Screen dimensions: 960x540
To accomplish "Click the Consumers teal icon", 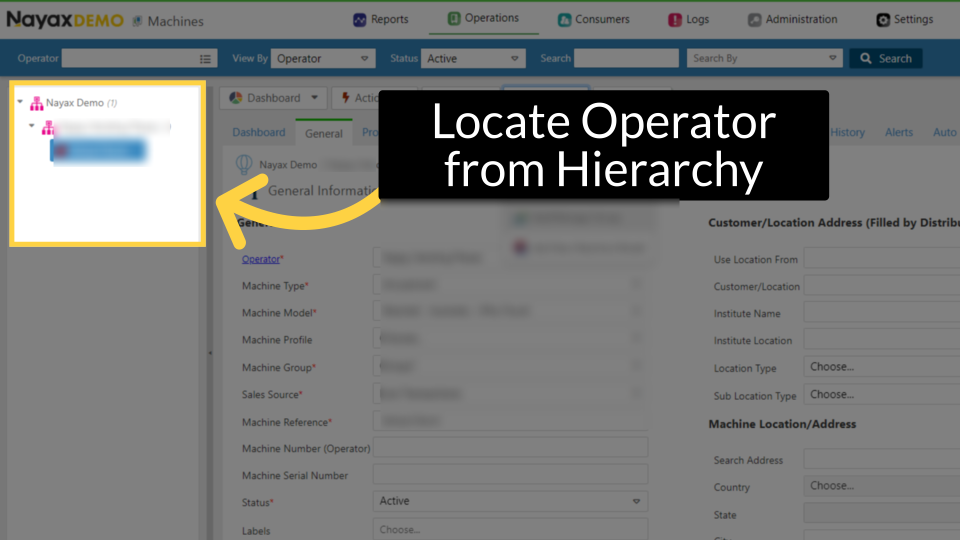I will point(564,20).
